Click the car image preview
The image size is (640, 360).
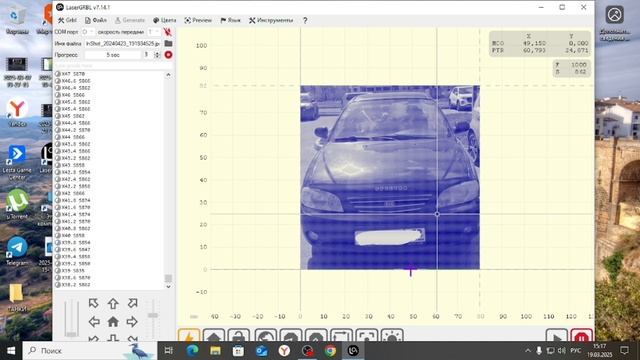(x=390, y=177)
